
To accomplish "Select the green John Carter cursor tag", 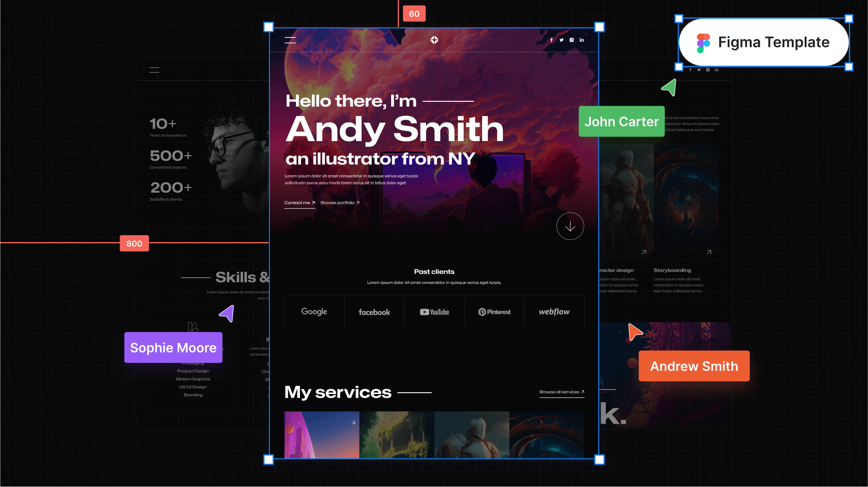I will pos(622,122).
